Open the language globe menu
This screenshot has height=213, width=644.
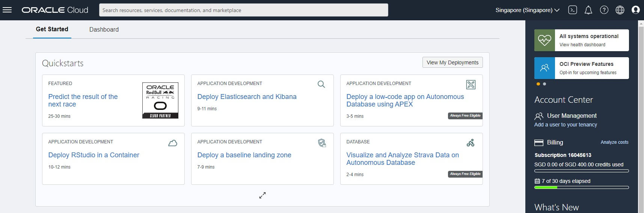pyautogui.click(x=620, y=10)
